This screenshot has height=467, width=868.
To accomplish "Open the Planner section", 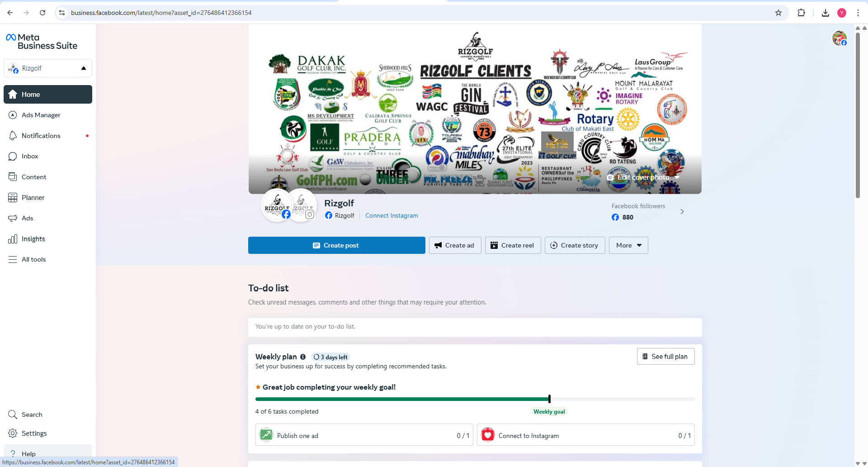I will [48, 198].
